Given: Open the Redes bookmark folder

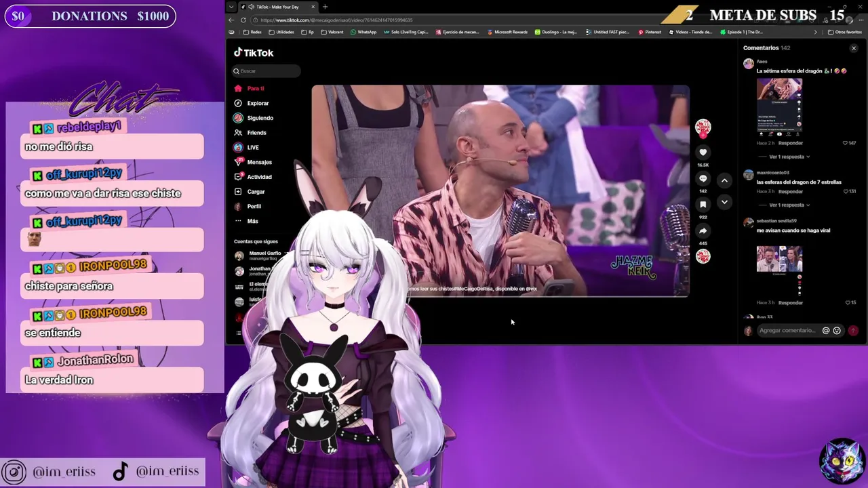Looking at the screenshot, I should pos(252,32).
